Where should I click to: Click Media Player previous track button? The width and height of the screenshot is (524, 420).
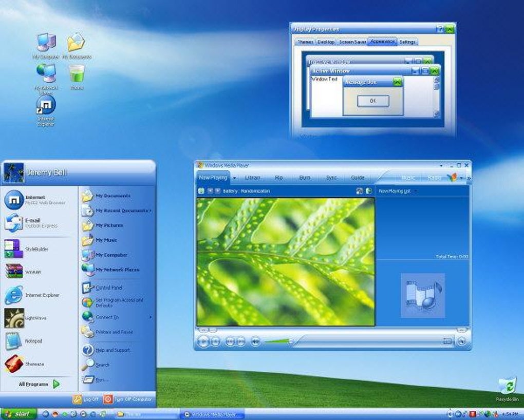tap(230, 341)
